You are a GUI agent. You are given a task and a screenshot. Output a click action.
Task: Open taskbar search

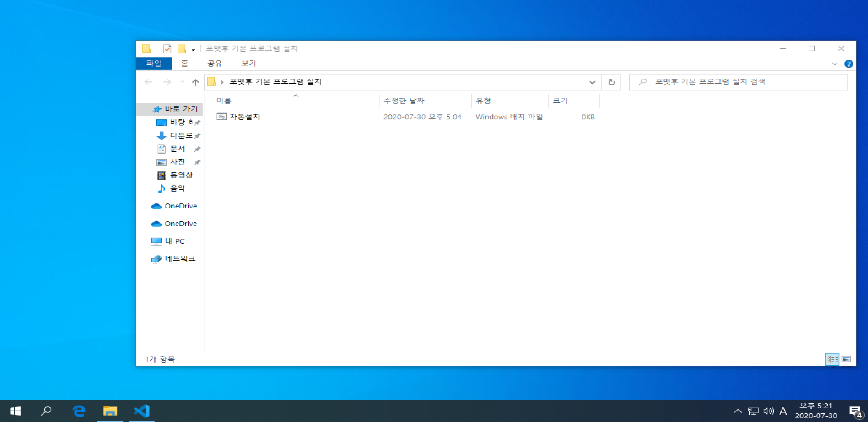pyautogui.click(x=46, y=411)
